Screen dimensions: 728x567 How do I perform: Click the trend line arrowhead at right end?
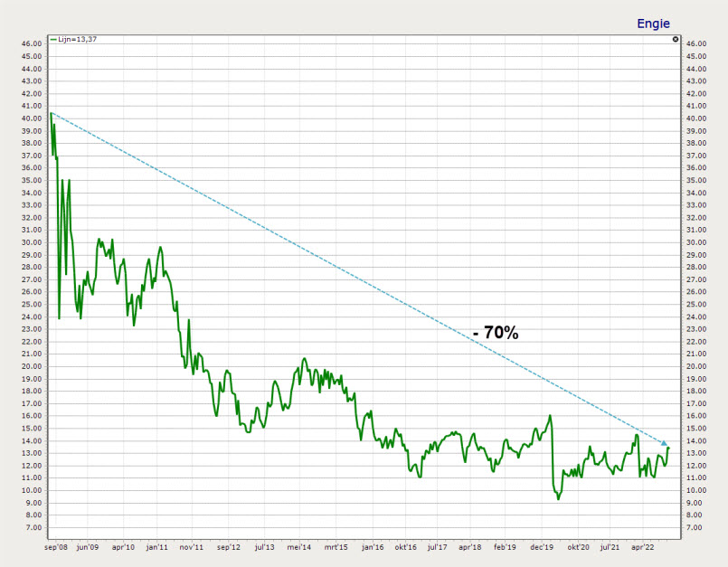click(x=664, y=442)
